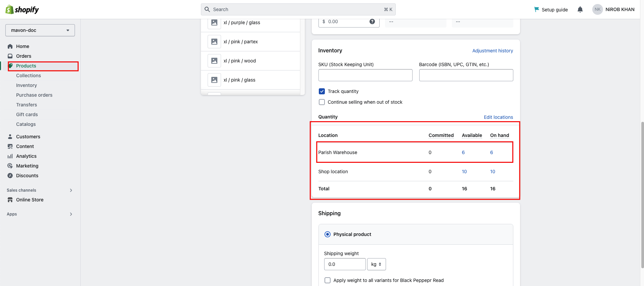Image resolution: width=644 pixels, height=286 pixels.
Task: Open Discounts in the sidebar
Action: pyautogui.click(x=27, y=176)
